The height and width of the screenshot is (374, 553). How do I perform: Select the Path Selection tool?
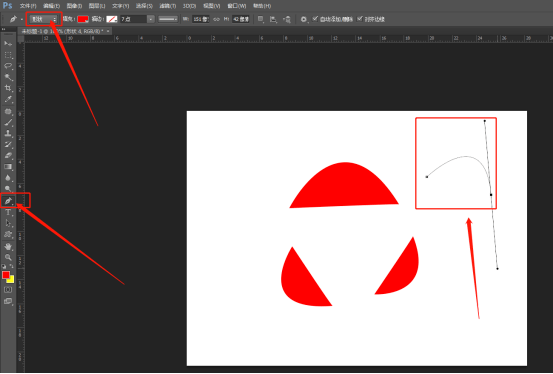(x=8, y=223)
